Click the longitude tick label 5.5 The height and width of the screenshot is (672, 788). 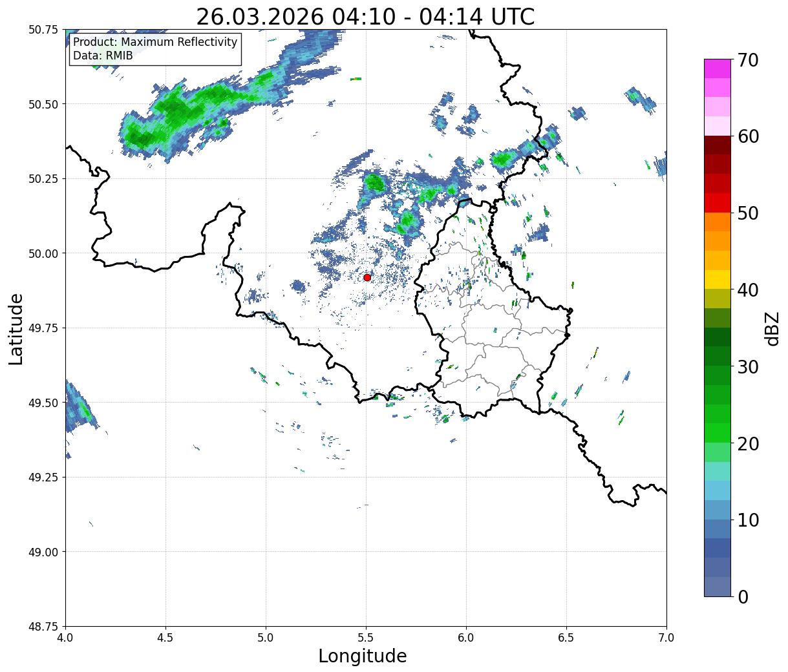click(x=366, y=638)
